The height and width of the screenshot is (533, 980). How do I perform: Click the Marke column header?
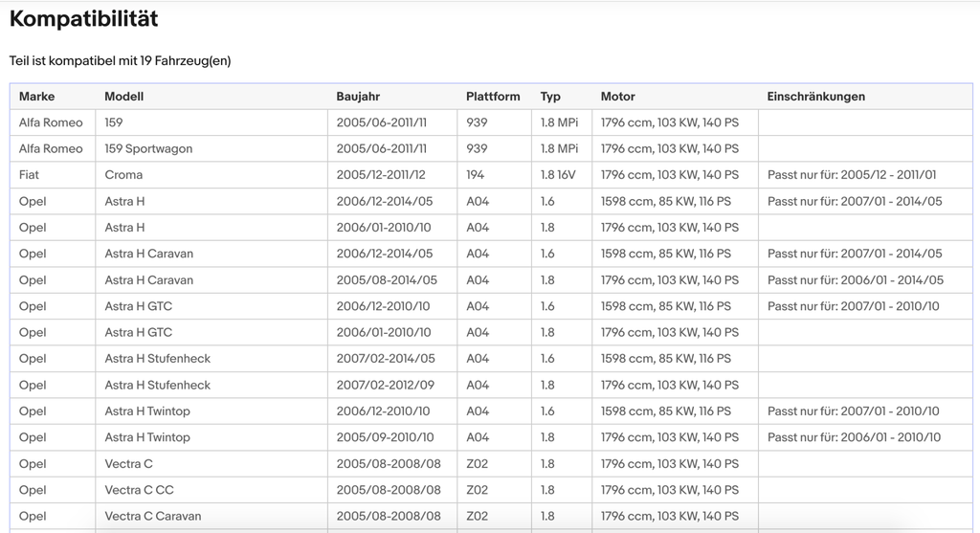pyautogui.click(x=37, y=97)
